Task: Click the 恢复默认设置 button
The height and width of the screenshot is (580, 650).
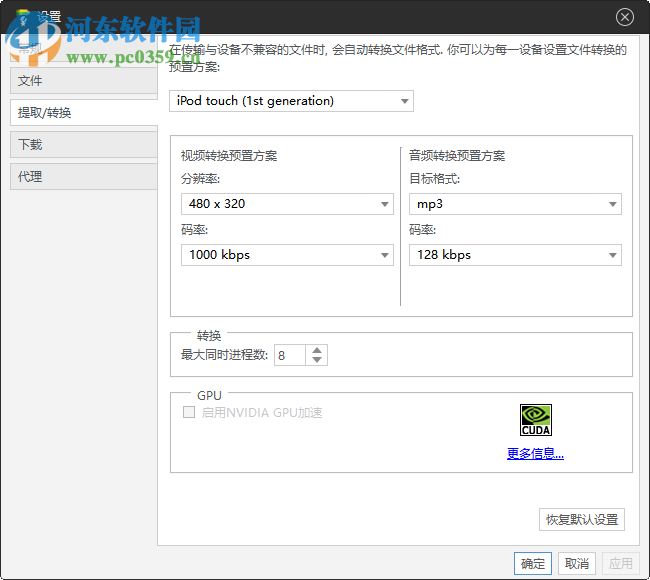Action: point(582,519)
